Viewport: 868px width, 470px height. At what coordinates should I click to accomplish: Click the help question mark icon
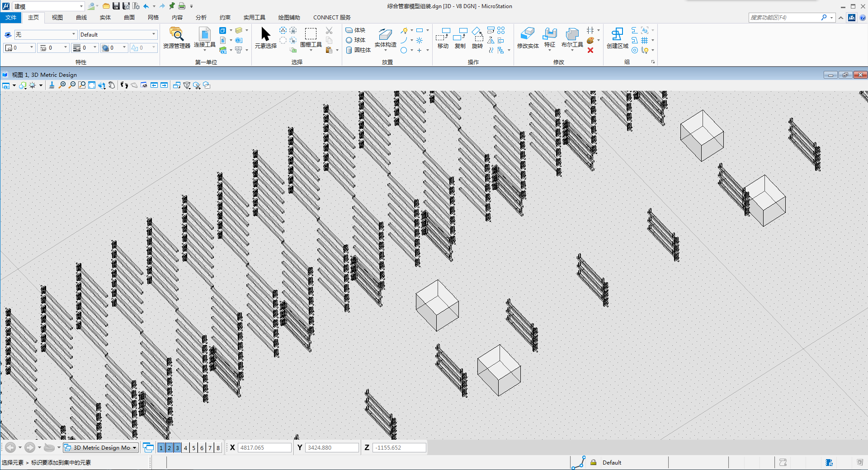coord(862,18)
